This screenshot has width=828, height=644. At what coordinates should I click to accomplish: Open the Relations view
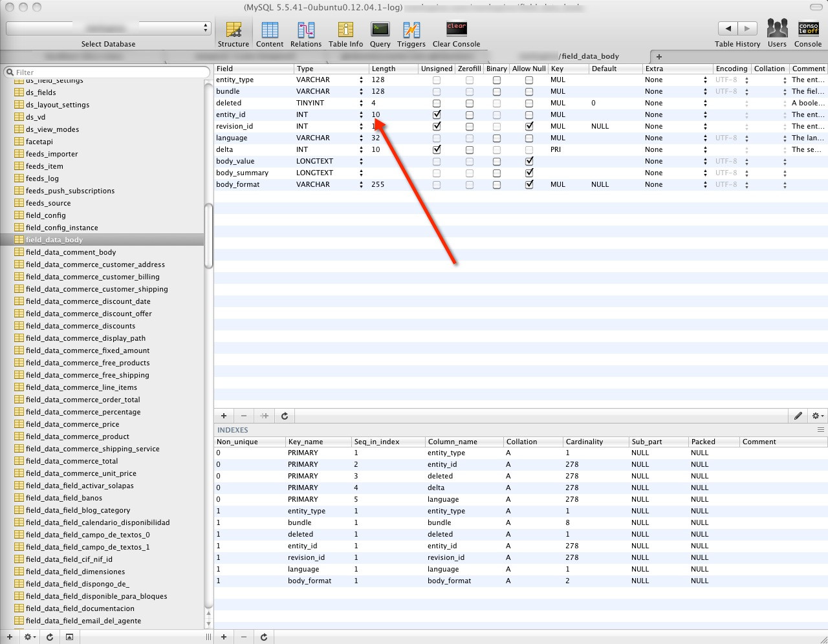[306, 34]
